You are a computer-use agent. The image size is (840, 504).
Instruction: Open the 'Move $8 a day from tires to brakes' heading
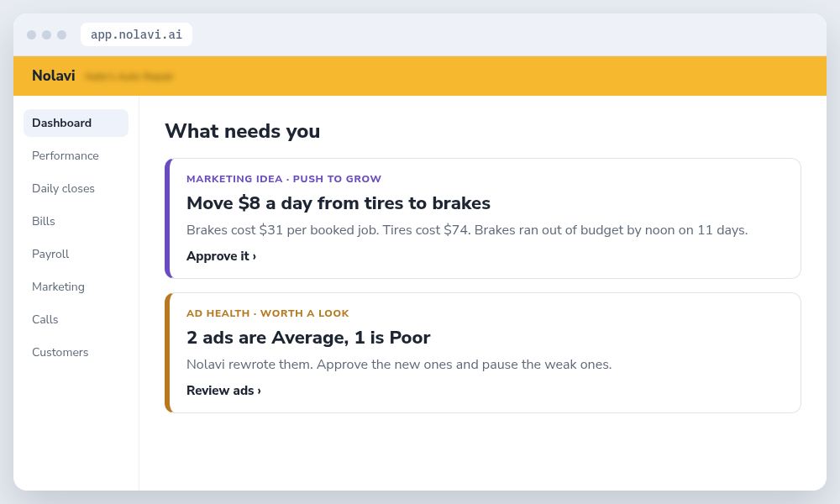(338, 203)
